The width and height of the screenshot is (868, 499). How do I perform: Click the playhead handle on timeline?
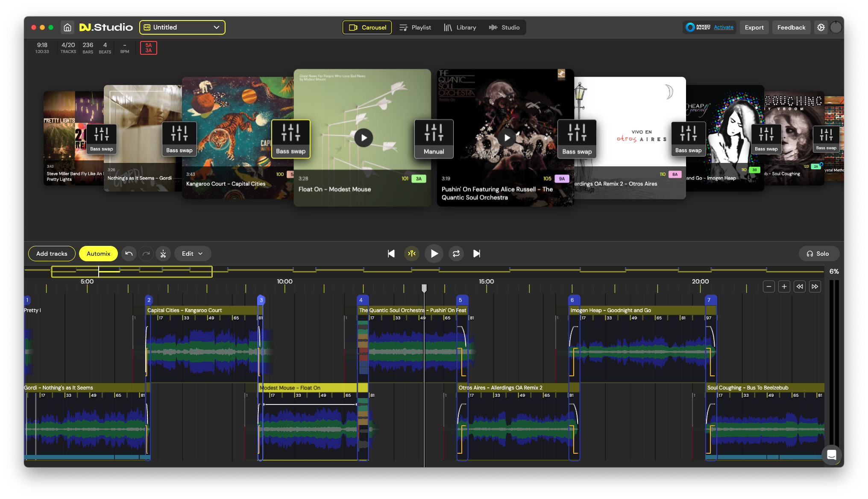click(x=424, y=288)
